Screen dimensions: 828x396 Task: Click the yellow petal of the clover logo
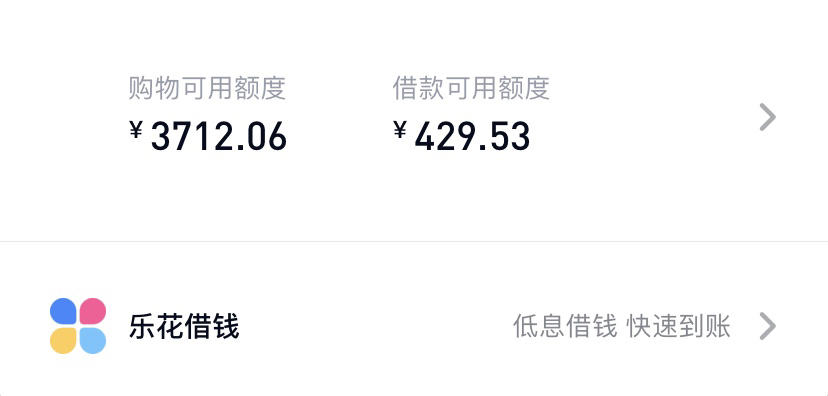pyautogui.click(x=63, y=341)
